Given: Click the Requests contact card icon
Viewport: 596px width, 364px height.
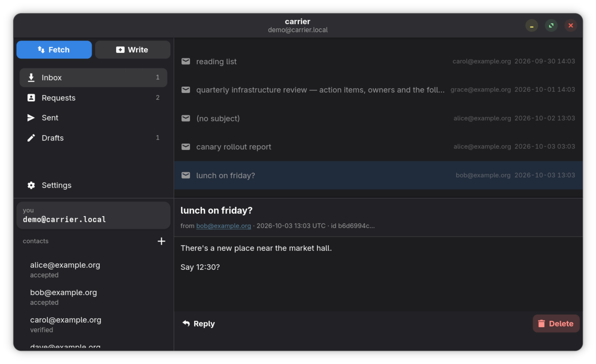Looking at the screenshot, I should (x=31, y=98).
